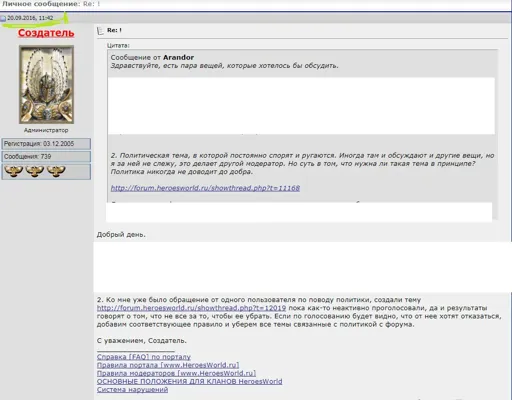Viewport: 512px width, 400px height.
Task: Open ОСНОВНЫЕ ПОЛОЖЕНИЯ ДЛЯ КЛАНОВ HeroesWorld link
Action: tap(189, 381)
